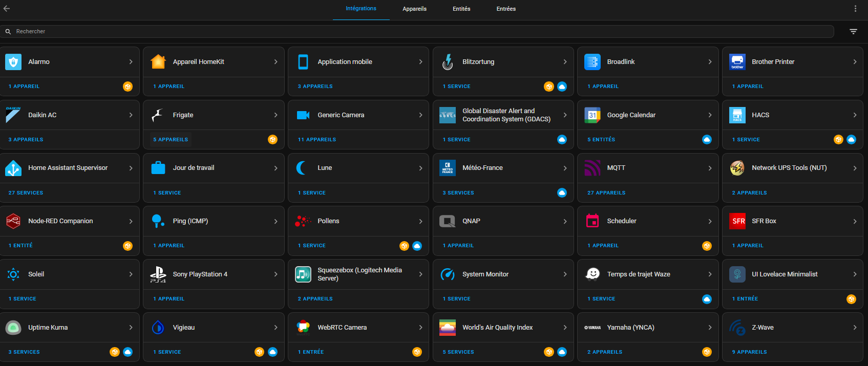Click the Google Calendar icon
The image size is (868, 366).
(x=592, y=115)
